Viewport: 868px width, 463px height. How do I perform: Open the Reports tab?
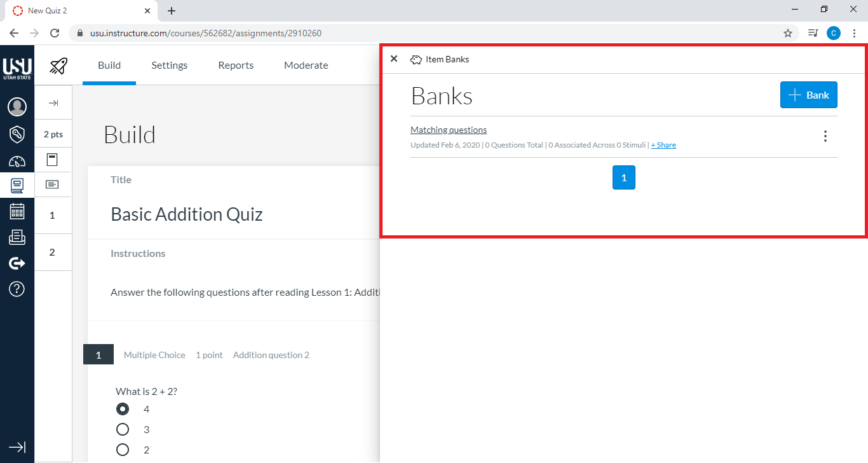(x=235, y=65)
